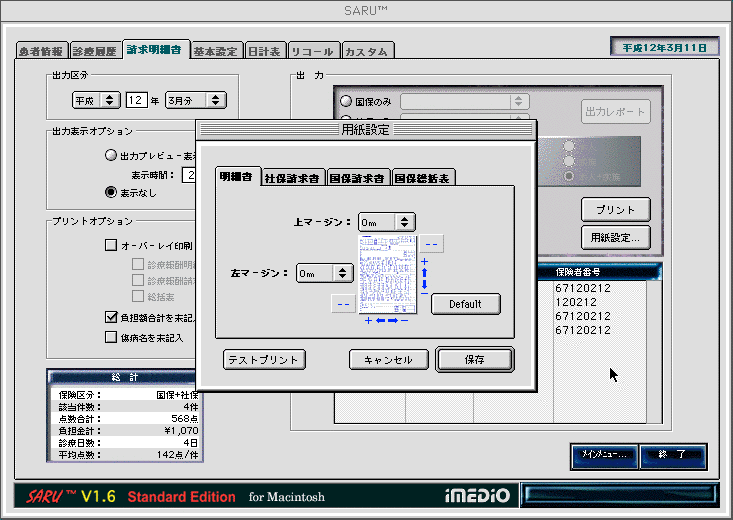733x520 pixels.
Task: Select the 出力プレビュー表示 radio button
Action: 111,155
